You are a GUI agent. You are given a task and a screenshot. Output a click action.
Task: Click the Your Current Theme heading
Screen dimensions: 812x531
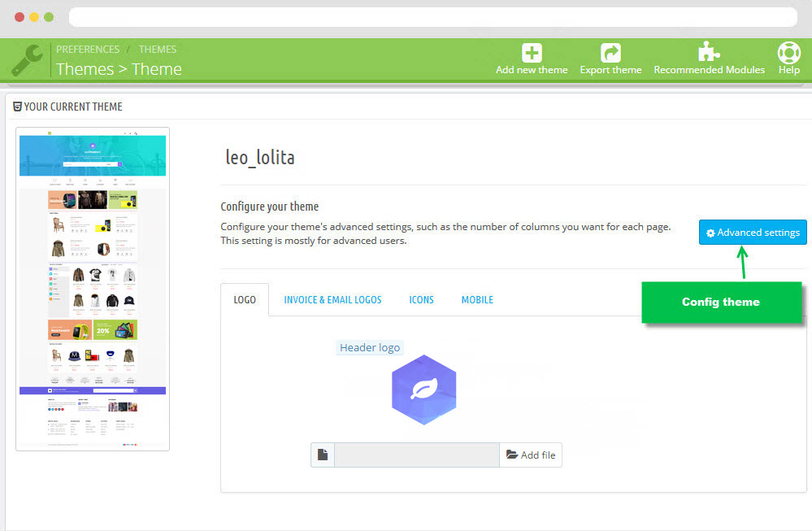click(x=73, y=107)
